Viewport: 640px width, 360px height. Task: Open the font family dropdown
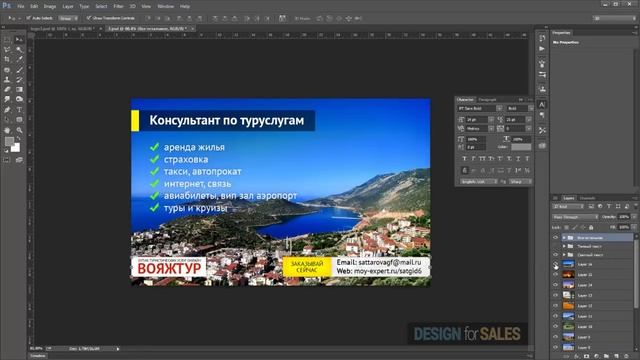[499, 109]
